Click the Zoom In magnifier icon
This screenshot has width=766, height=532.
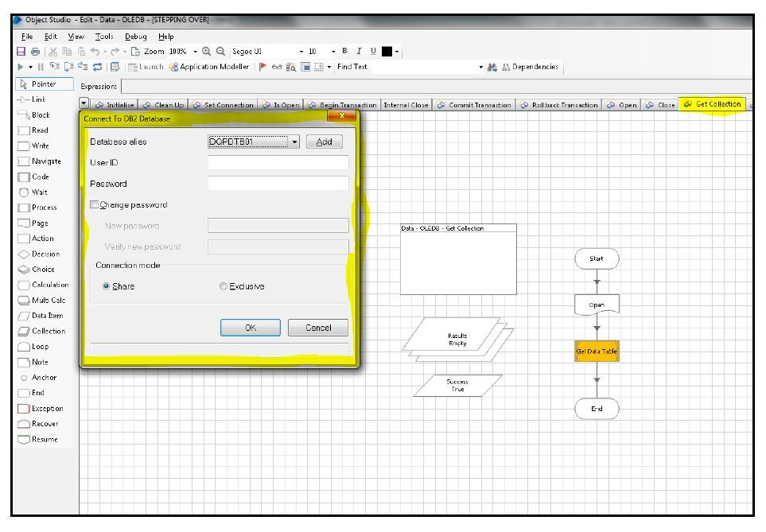(208, 52)
